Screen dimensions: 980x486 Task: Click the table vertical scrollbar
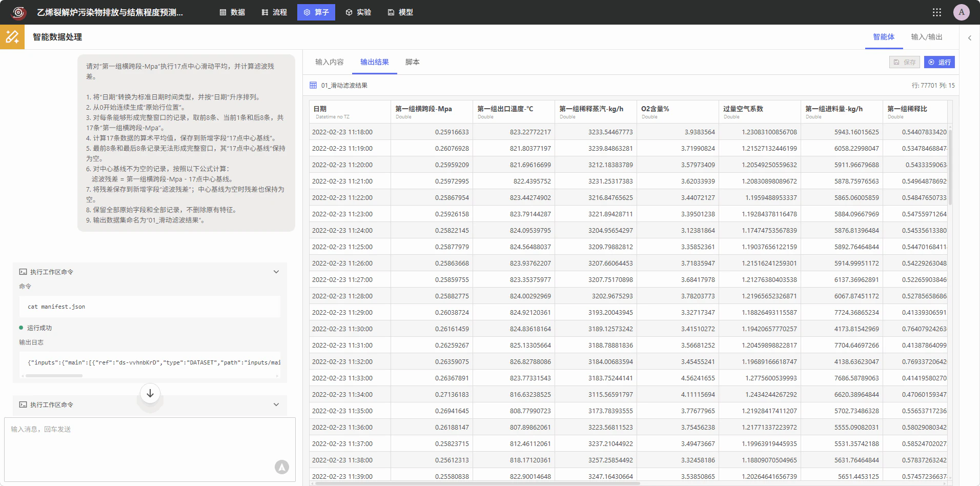pyautogui.click(x=950, y=167)
